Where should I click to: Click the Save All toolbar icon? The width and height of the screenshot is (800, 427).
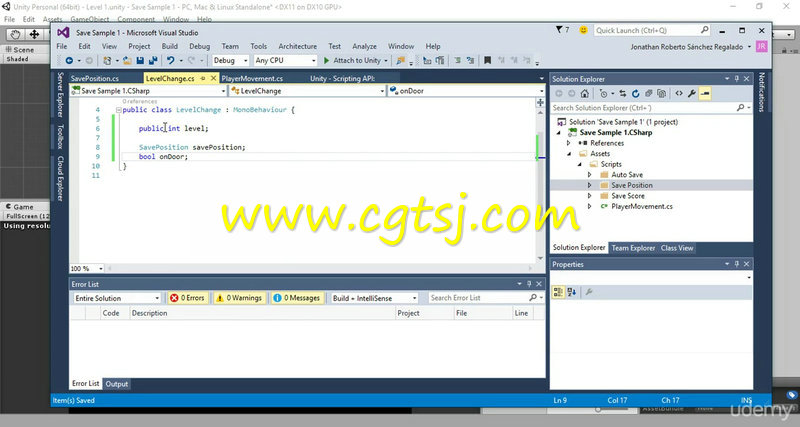click(153, 60)
